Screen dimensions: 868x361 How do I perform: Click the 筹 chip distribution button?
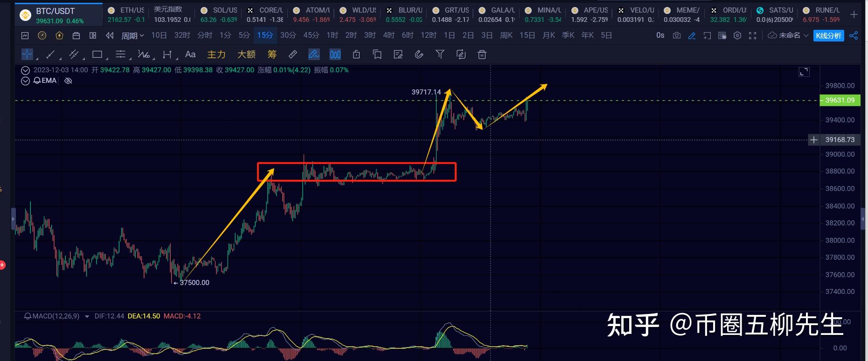coord(272,54)
